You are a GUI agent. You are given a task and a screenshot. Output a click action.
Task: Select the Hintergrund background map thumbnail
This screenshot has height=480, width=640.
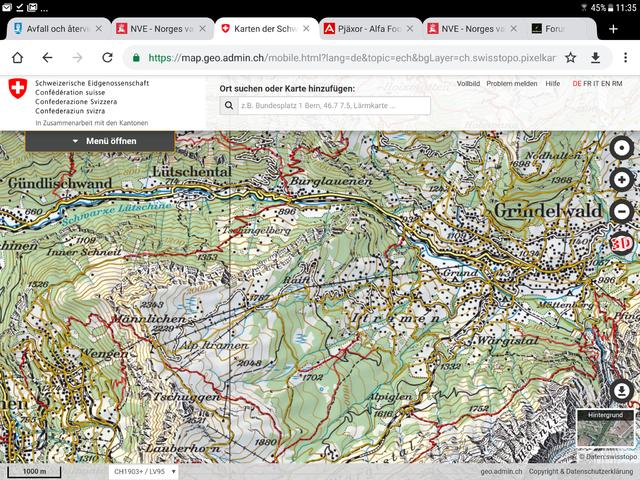pyautogui.click(x=605, y=432)
